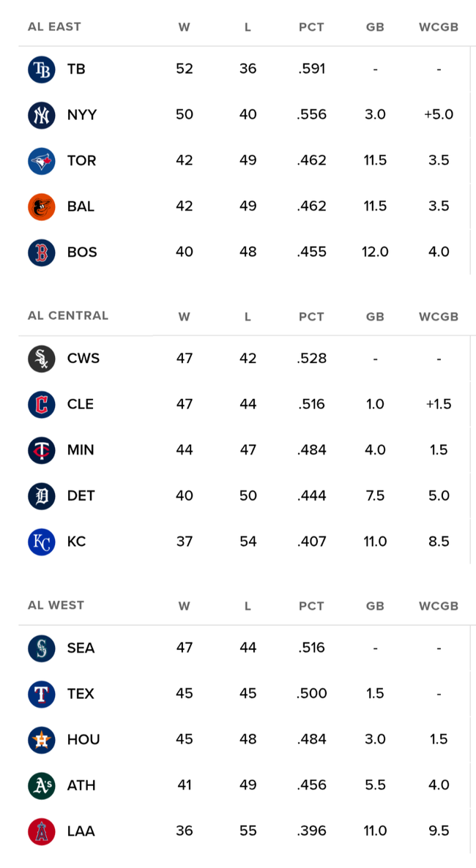Click the Seattle Mariners logo
Viewport: 476px width, 868px height.
42,648
